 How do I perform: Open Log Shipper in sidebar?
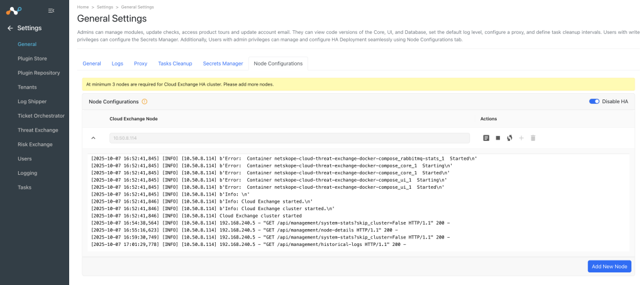pos(32,101)
